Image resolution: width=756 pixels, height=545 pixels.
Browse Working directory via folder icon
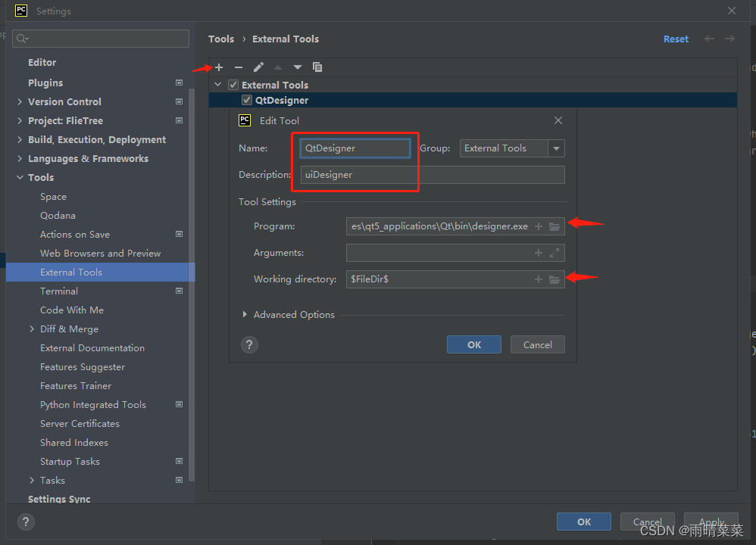[555, 279]
